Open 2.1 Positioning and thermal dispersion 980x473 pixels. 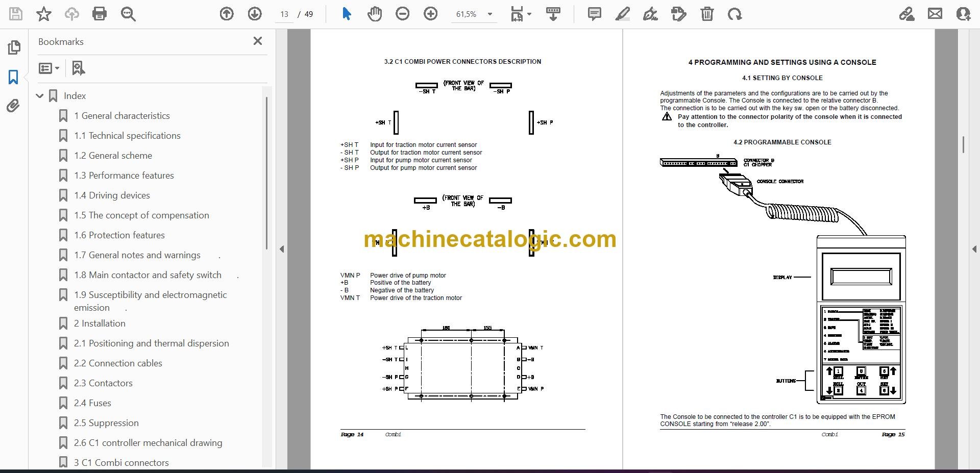point(152,343)
